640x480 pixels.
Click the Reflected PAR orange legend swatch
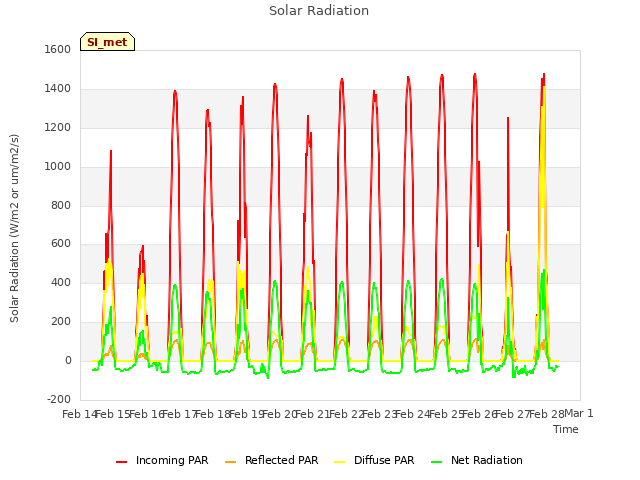click(x=231, y=462)
